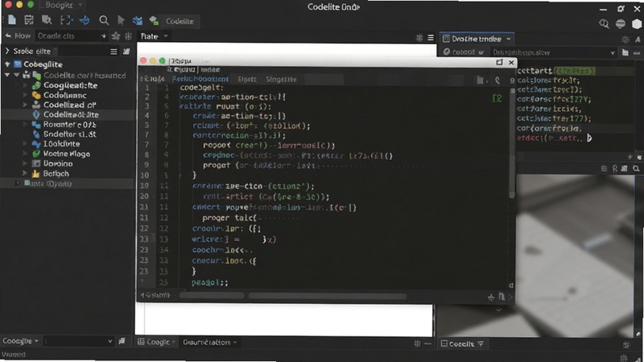Expand the Codeliized user item arrow

pos(25,105)
